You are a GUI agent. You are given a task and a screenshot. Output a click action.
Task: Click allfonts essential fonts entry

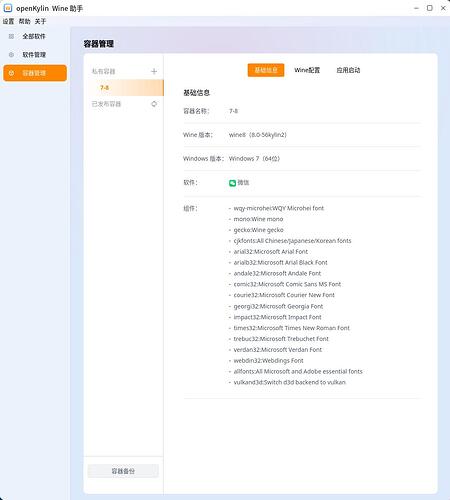coord(298,371)
